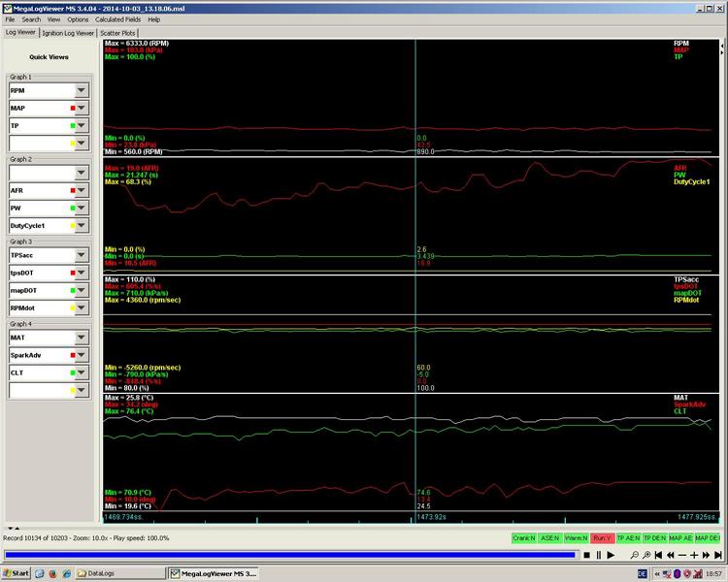Screen dimensions: 728x582
Task: Switch to the Log Viewer tab
Action: [x=20, y=32]
